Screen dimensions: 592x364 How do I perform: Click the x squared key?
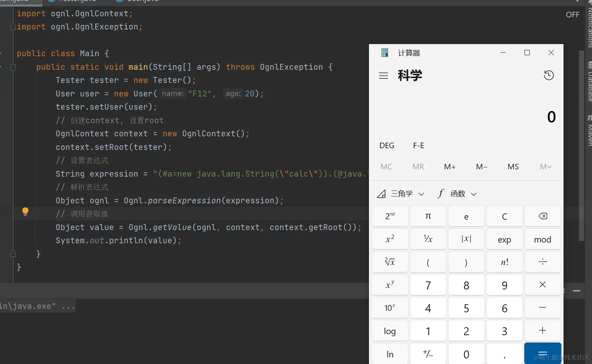tap(390, 239)
